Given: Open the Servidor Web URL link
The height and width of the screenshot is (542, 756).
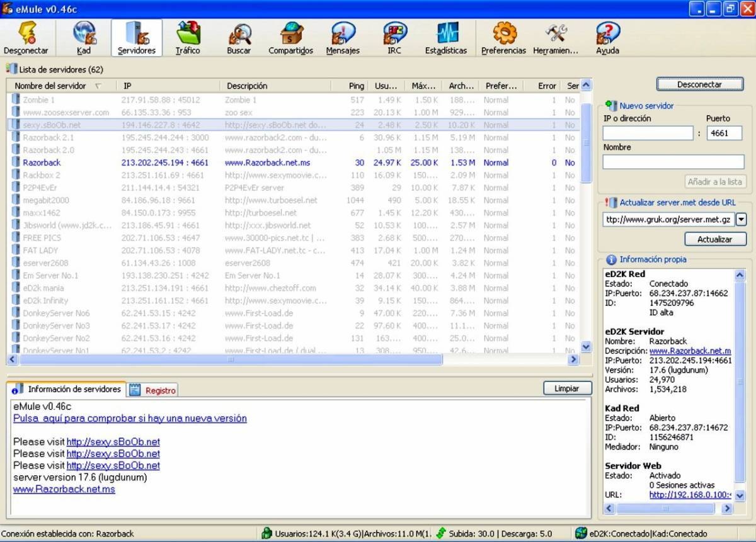Looking at the screenshot, I should point(690,495).
